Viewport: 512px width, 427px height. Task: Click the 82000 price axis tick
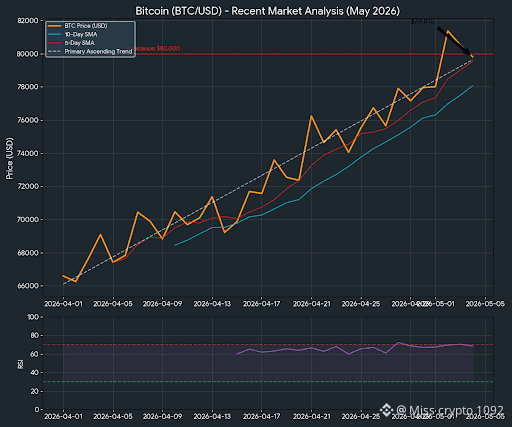[28, 21]
